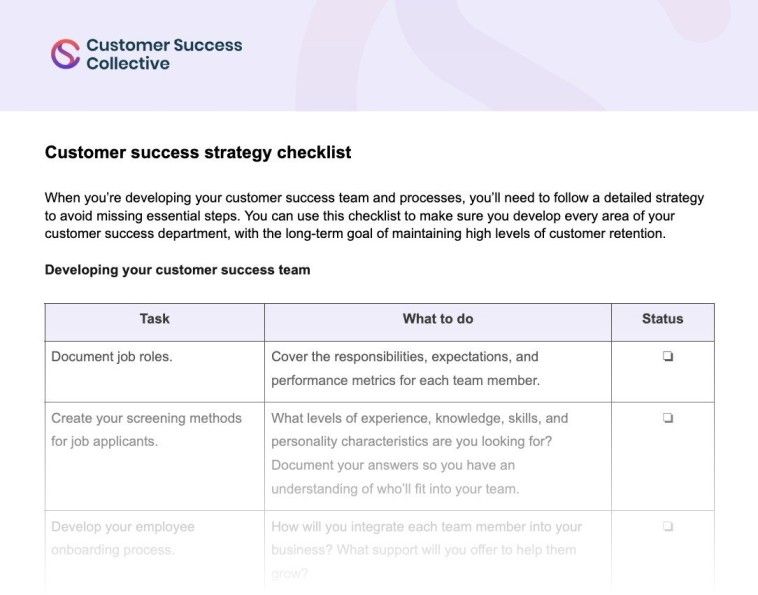The width and height of the screenshot is (758, 595).
Task: Tick the checkbox for Document job roles
Action: coord(667,357)
